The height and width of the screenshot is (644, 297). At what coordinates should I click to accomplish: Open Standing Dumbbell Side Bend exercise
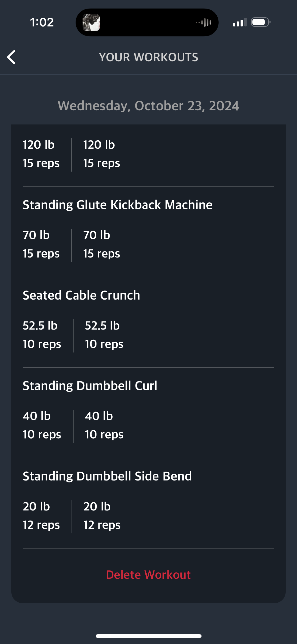(107, 476)
